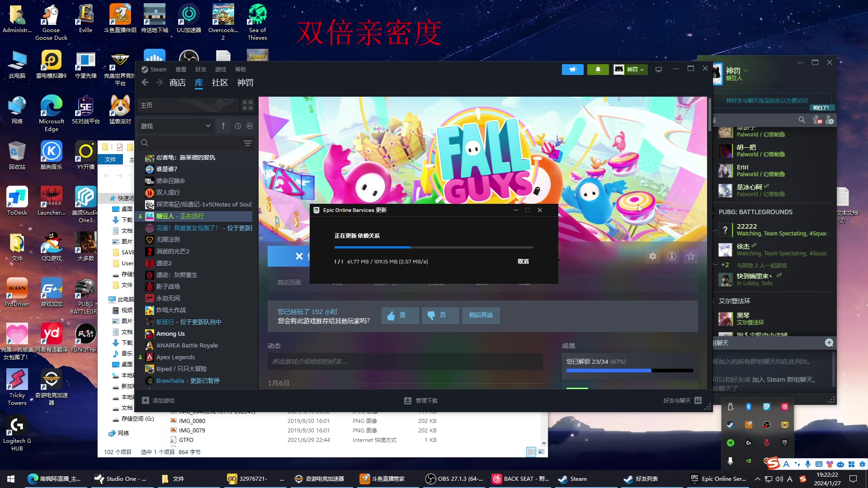Add Fall Guys to favorites star

pos(691,256)
